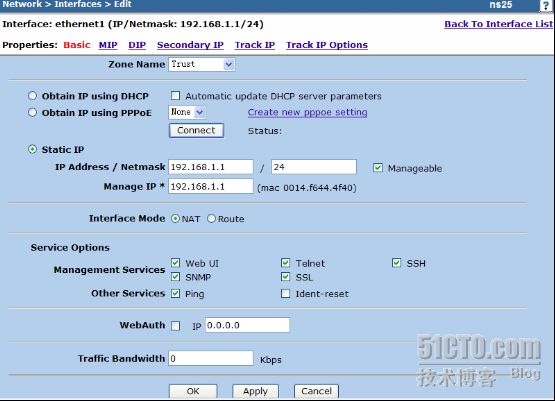Click the Network > Interfaces > Edit breadcrumb
Image resolution: width=555 pixels, height=401 pixels.
[x=67, y=4]
